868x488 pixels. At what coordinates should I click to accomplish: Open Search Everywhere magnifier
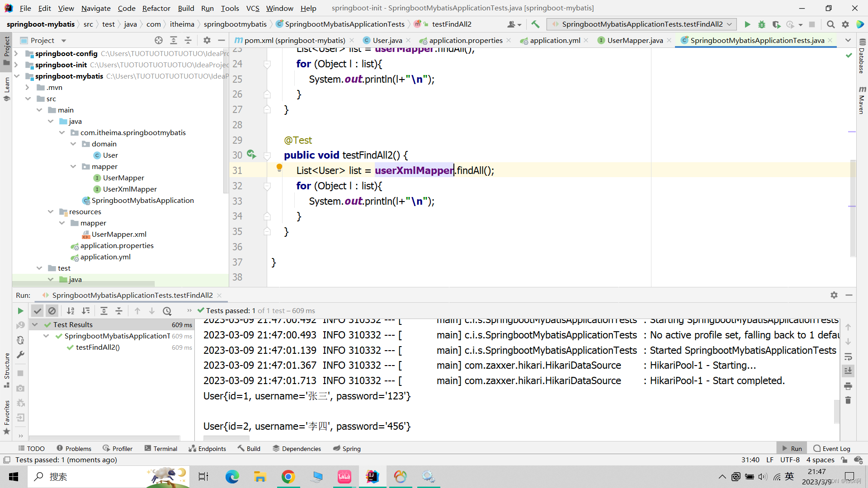point(830,24)
